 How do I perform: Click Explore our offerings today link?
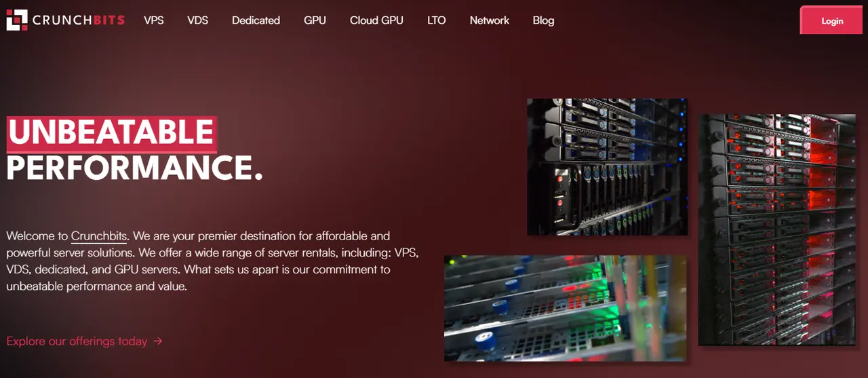click(77, 341)
